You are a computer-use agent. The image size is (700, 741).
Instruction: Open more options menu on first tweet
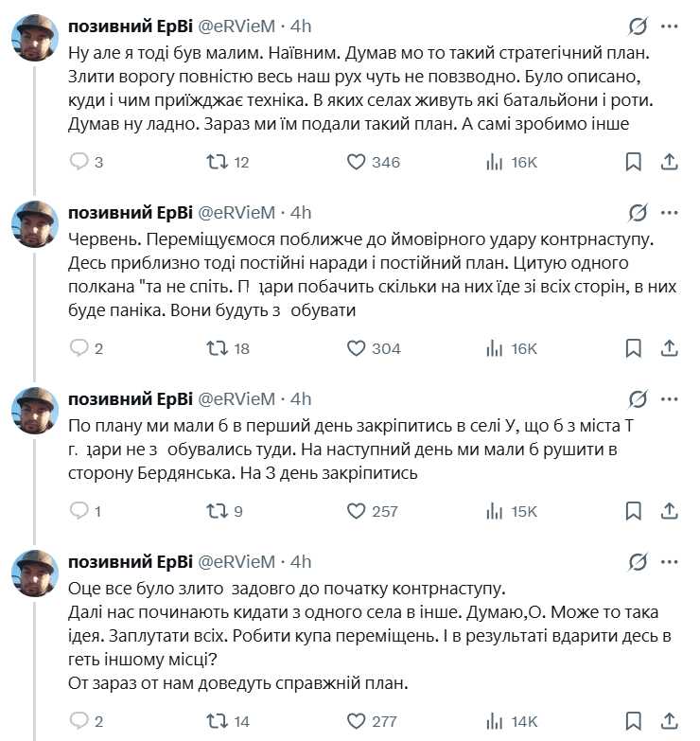pyautogui.click(x=668, y=26)
